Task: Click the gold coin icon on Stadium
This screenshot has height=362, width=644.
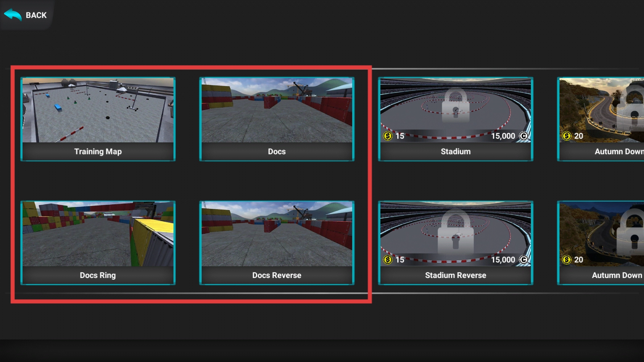Action: point(388,136)
